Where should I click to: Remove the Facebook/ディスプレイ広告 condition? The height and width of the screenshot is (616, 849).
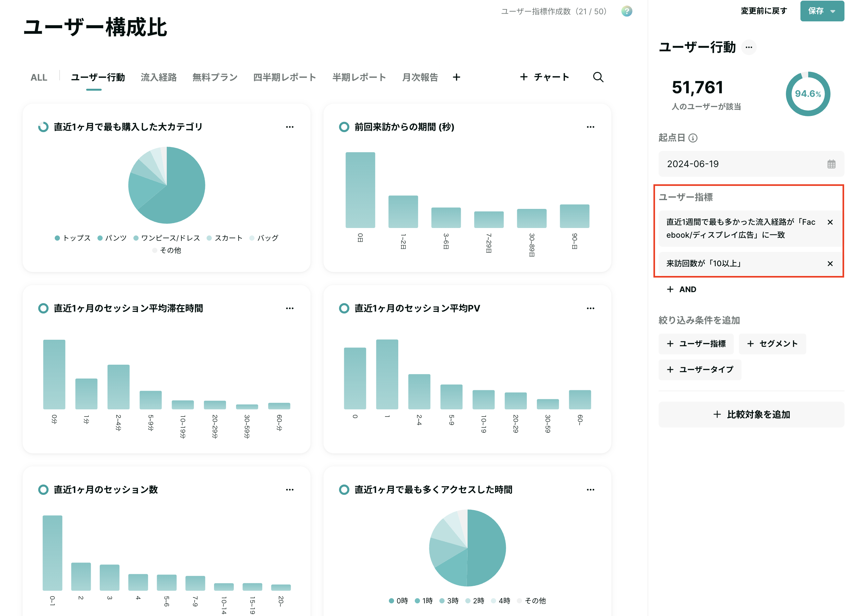pos(830,222)
